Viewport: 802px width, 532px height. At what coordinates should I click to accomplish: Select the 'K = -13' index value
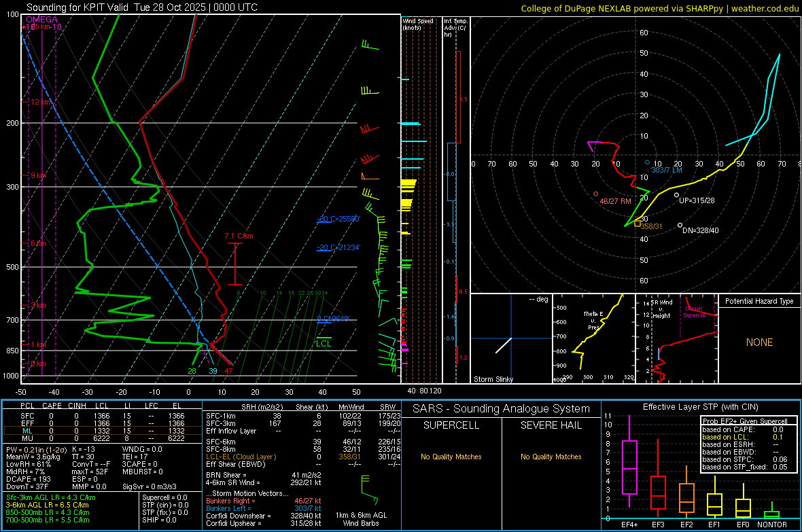(84, 449)
